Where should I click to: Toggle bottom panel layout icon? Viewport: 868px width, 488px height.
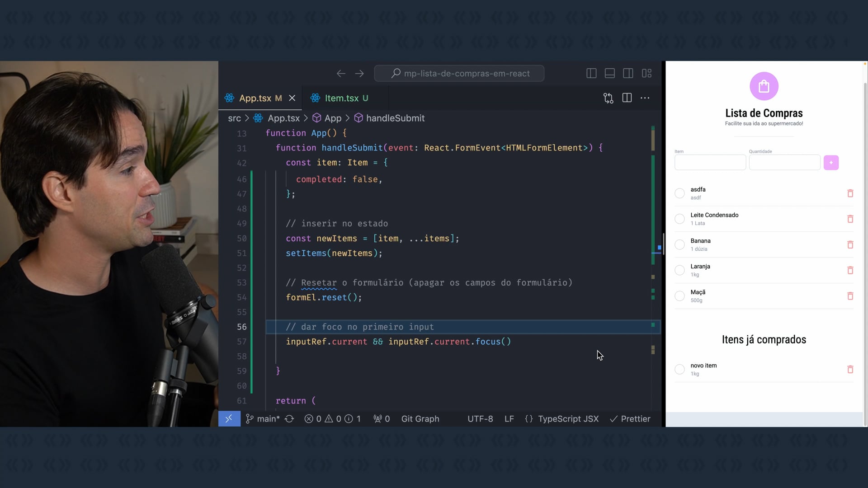[609, 73]
